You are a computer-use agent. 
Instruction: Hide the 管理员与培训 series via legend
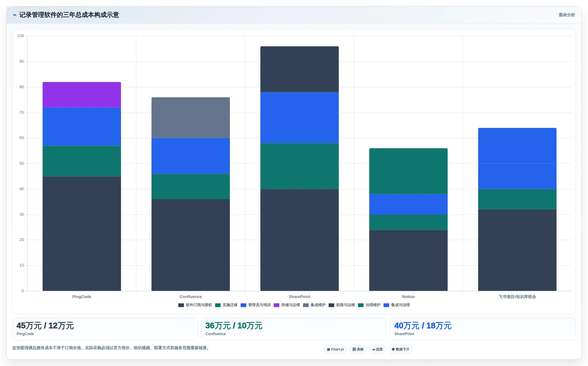point(255,305)
